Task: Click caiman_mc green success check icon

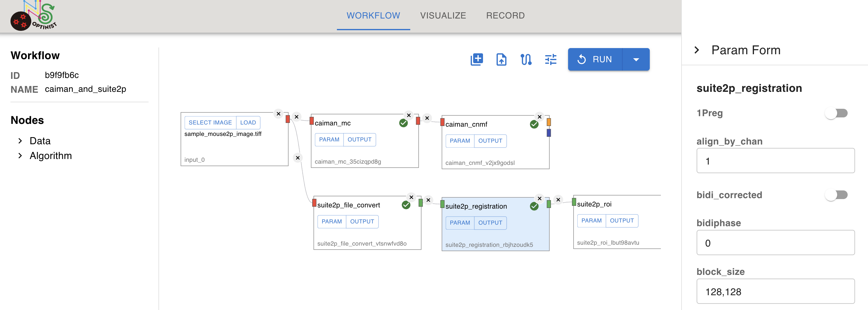Action: point(403,123)
